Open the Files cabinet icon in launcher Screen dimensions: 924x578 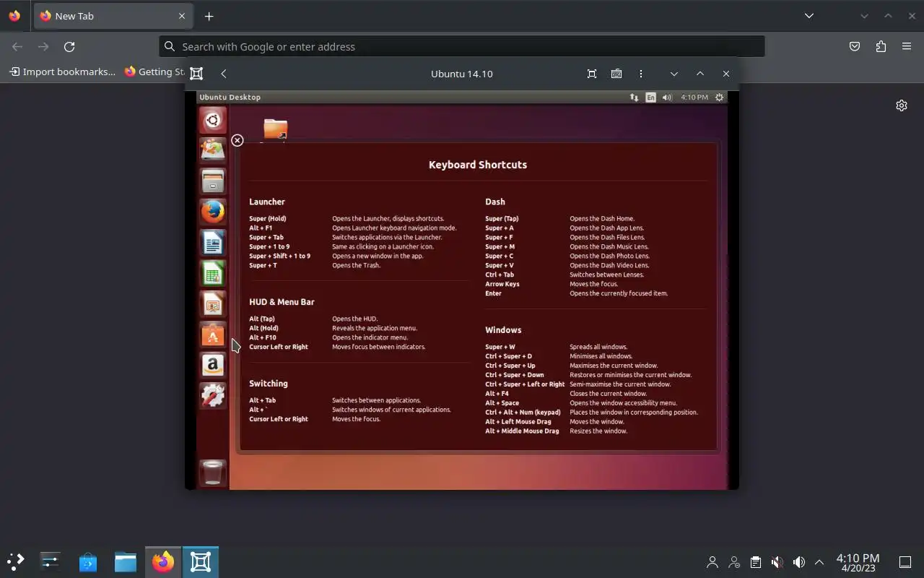coord(212,181)
